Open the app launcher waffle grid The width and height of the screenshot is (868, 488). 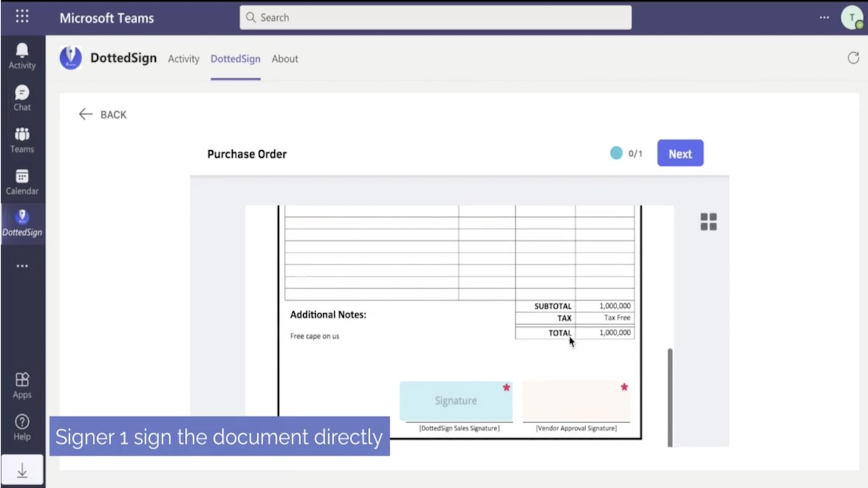[22, 17]
